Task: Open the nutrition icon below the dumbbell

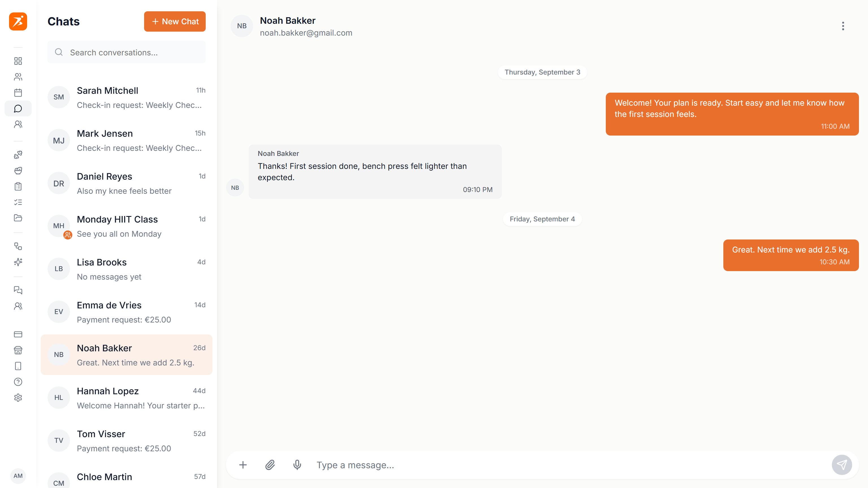Action: tap(18, 170)
